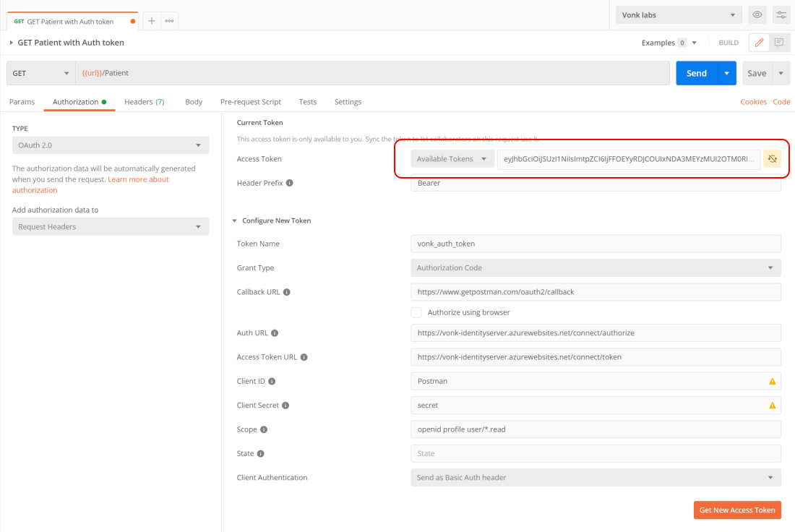Image resolution: width=795 pixels, height=532 pixels.
Task: Switch to the Params tab
Action: [x=22, y=102]
